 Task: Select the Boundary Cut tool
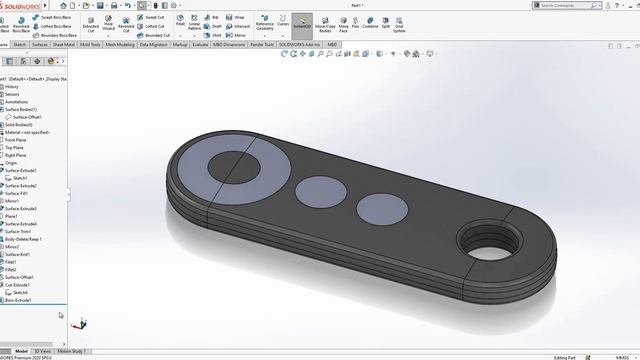coord(153,35)
